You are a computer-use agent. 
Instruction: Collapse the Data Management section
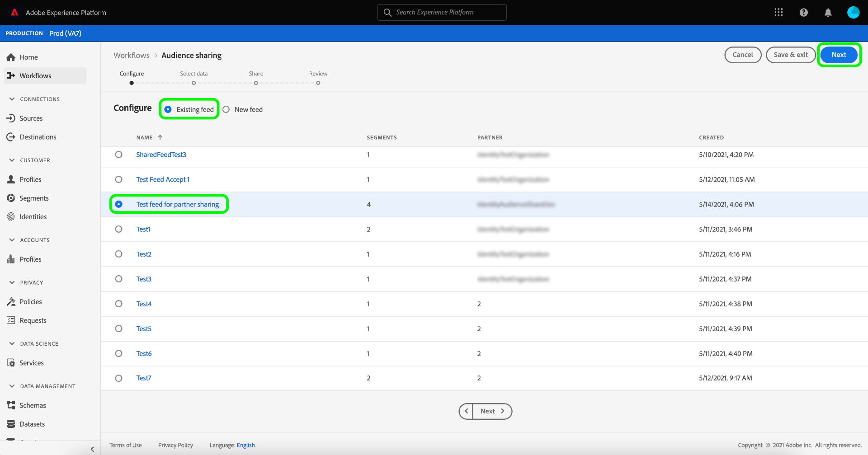click(12, 386)
